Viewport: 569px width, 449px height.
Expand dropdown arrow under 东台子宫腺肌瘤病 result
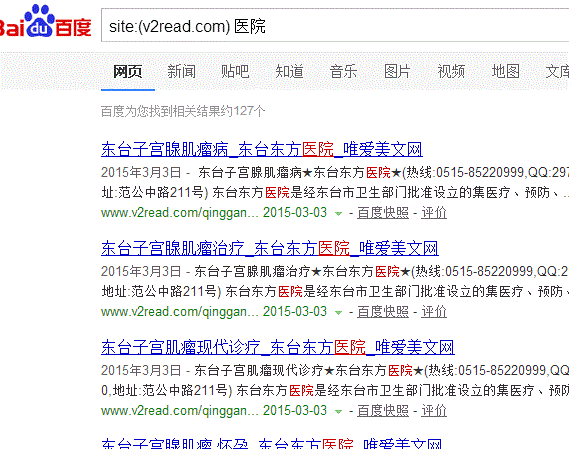(338, 213)
